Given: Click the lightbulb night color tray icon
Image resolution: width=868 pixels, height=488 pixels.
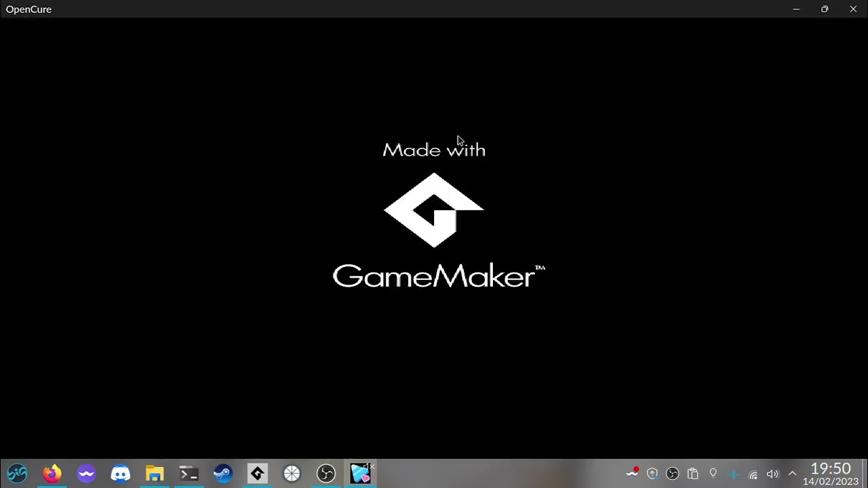Looking at the screenshot, I should pyautogui.click(x=713, y=474).
